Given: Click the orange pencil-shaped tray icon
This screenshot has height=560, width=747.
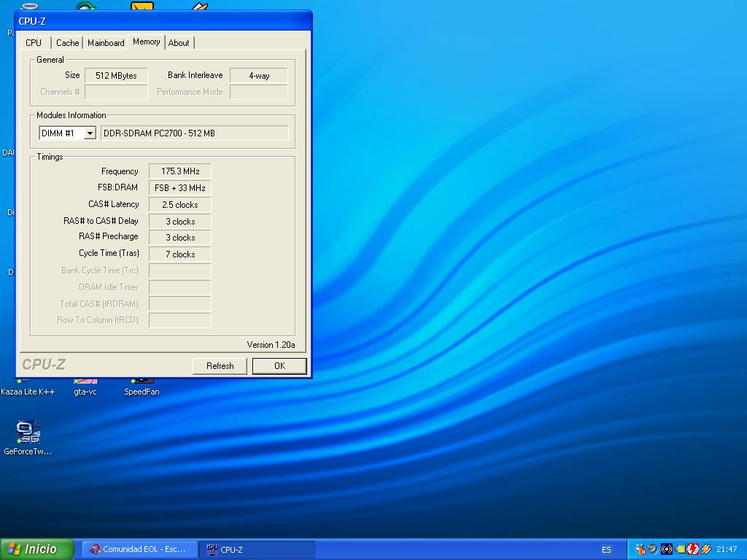Looking at the screenshot, I should [705, 549].
